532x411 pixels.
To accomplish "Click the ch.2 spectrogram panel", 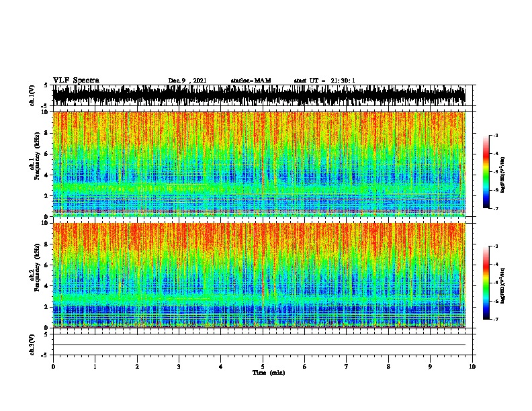I will [259, 275].
